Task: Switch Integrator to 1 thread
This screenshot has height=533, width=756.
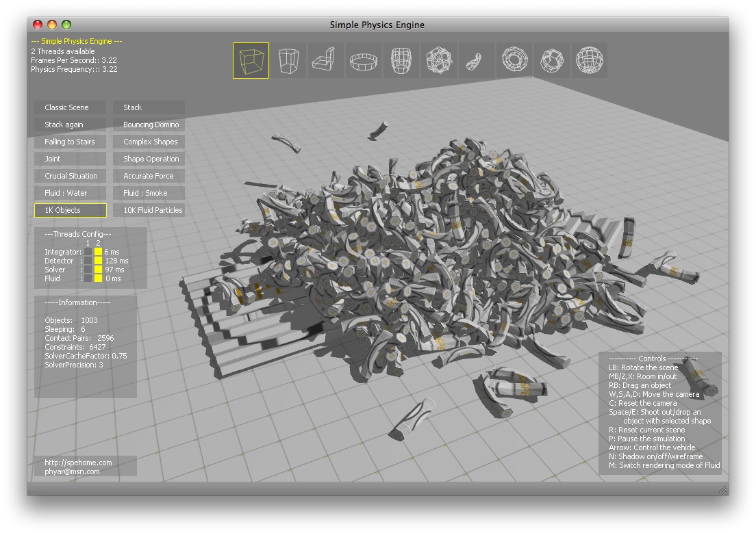Action: 88,252
